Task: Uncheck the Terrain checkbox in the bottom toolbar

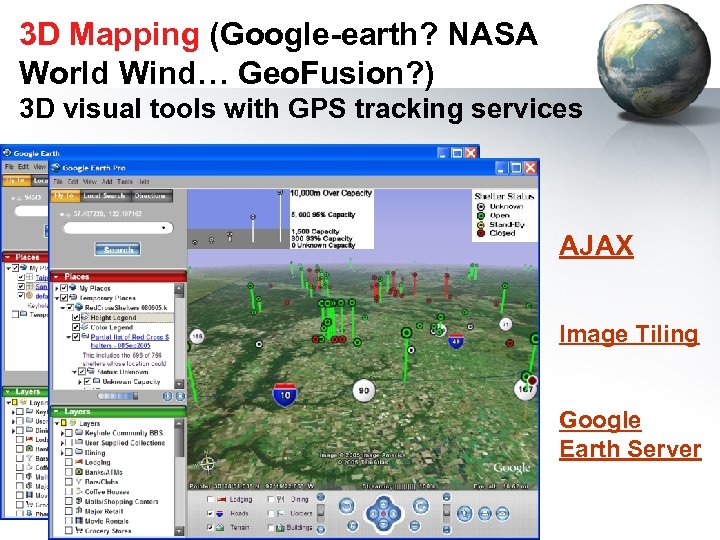Action: click(210, 527)
